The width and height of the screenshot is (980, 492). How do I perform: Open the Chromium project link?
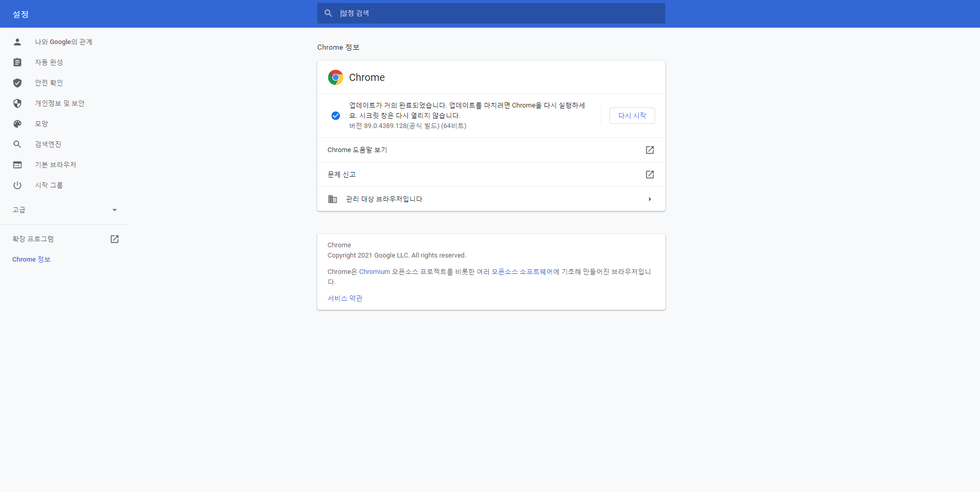(375, 272)
